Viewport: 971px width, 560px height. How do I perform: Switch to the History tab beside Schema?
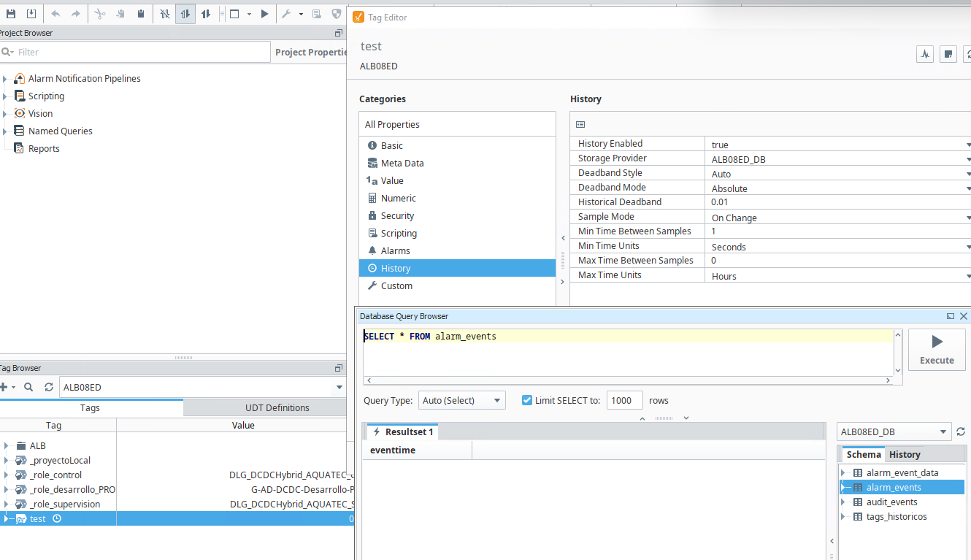point(905,454)
